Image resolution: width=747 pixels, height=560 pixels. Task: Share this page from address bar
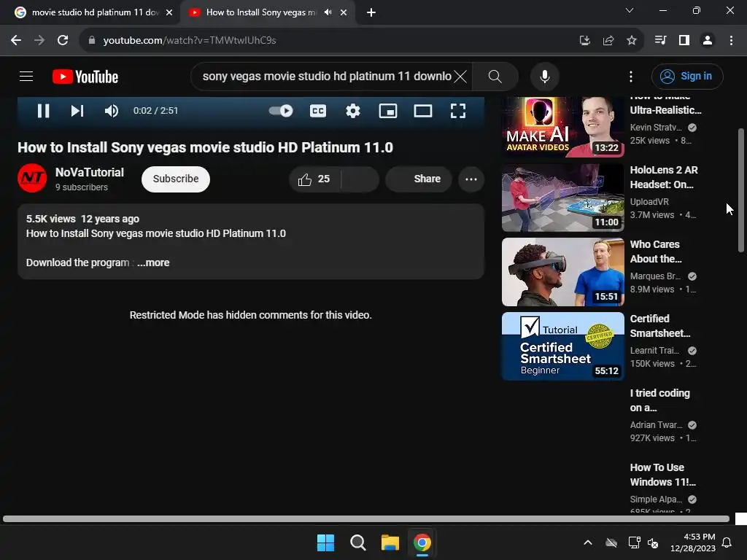pyautogui.click(x=608, y=41)
